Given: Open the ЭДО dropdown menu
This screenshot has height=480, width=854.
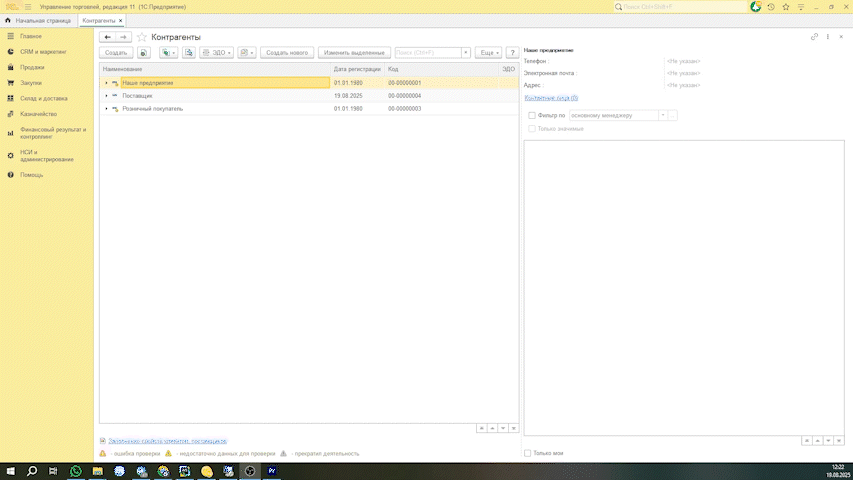Looking at the screenshot, I should 217,53.
